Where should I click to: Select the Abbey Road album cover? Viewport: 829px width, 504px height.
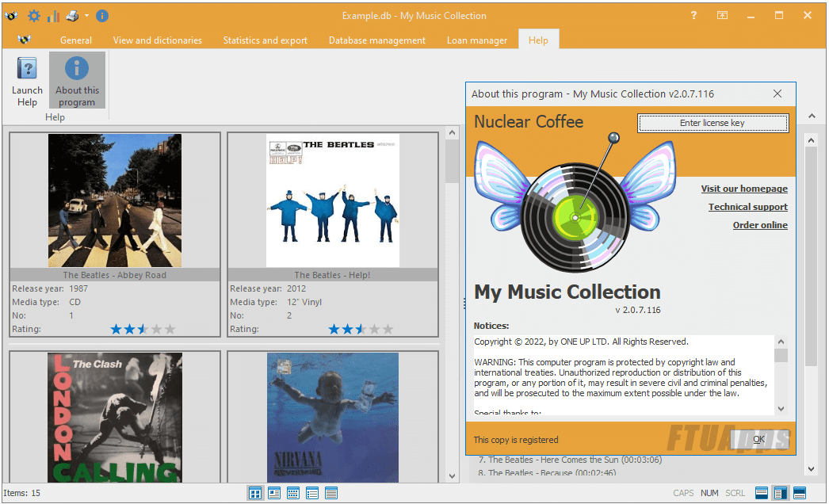115,200
